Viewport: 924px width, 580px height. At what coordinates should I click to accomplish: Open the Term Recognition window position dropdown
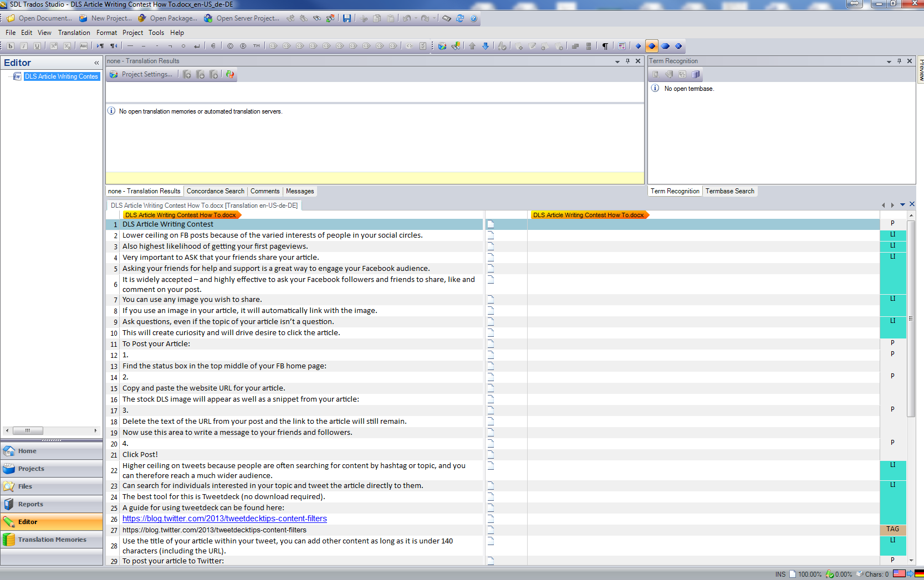(889, 61)
